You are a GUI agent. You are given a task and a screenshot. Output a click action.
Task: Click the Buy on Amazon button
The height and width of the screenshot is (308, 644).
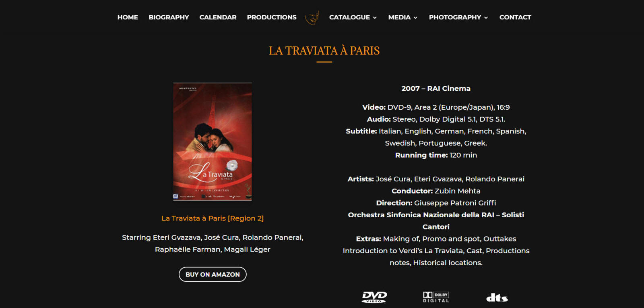point(213,275)
